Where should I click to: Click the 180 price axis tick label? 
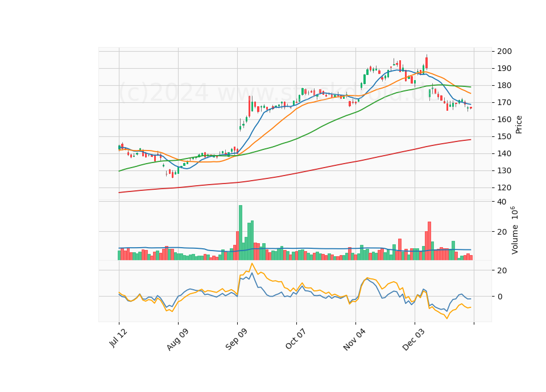click(504, 86)
